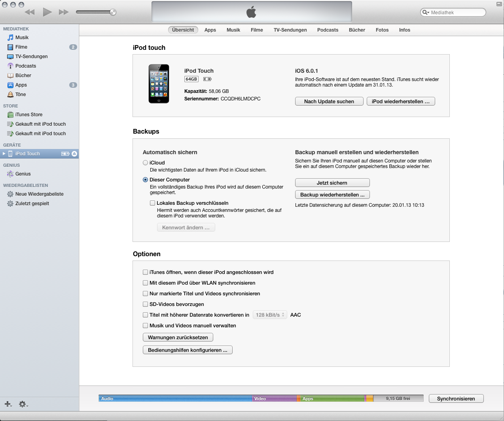Screen dimensions: 504x421
Task: Switch to the Fotos tab
Action: tap(382, 30)
